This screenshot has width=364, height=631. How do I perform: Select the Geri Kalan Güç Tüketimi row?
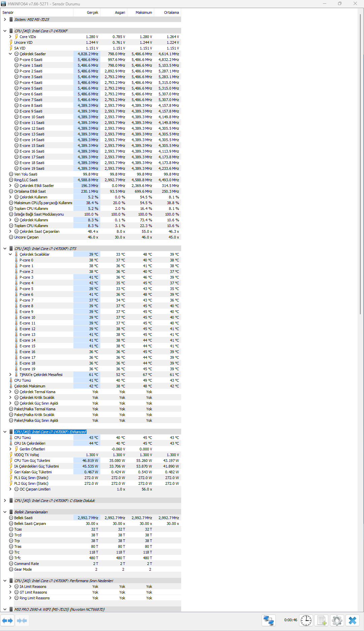click(91, 472)
